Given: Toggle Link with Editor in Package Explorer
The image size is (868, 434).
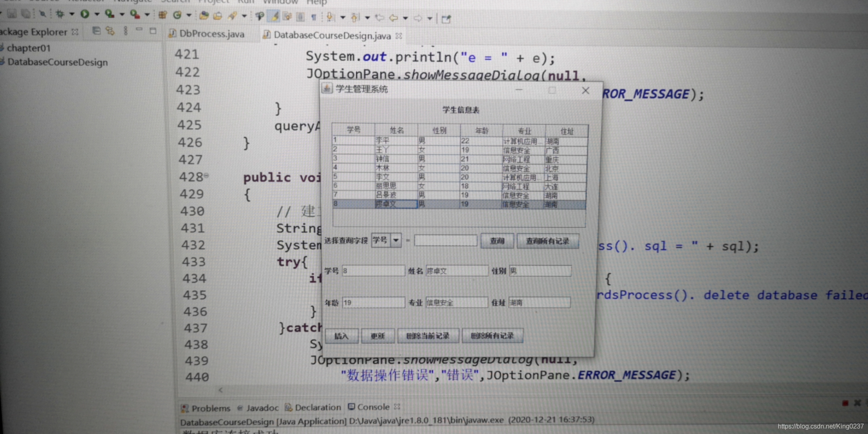Looking at the screenshot, I should click(x=110, y=31).
